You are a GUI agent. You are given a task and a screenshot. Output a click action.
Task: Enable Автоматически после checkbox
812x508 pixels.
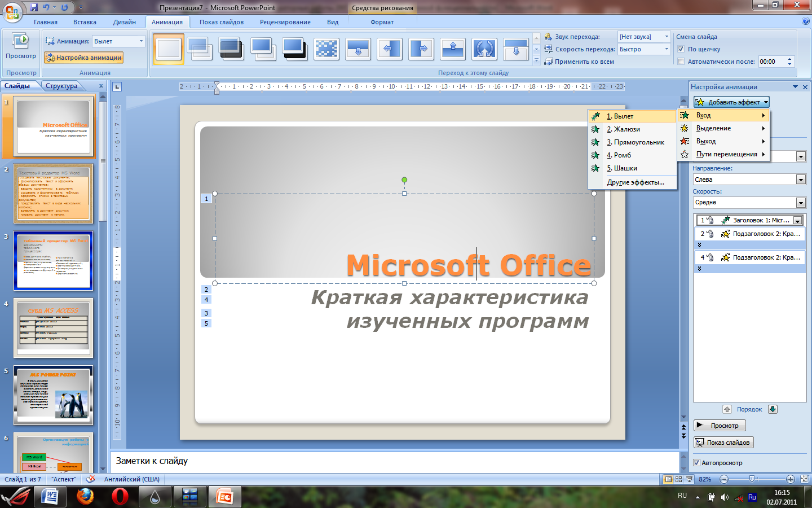coord(681,62)
